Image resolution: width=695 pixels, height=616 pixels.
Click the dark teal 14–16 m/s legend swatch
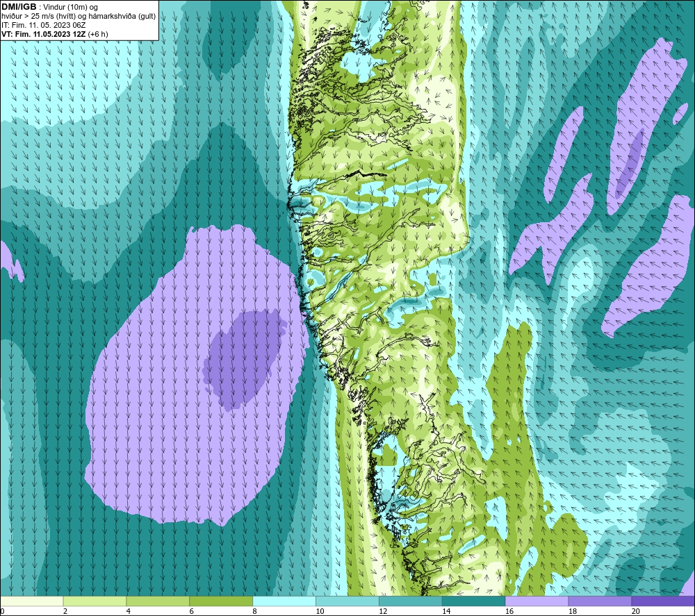(474, 601)
